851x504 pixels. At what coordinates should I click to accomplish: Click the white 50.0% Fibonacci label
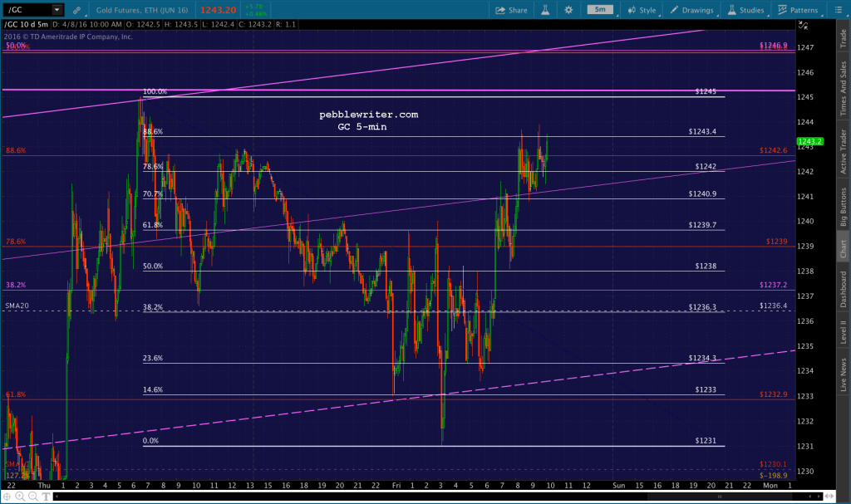point(153,266)
